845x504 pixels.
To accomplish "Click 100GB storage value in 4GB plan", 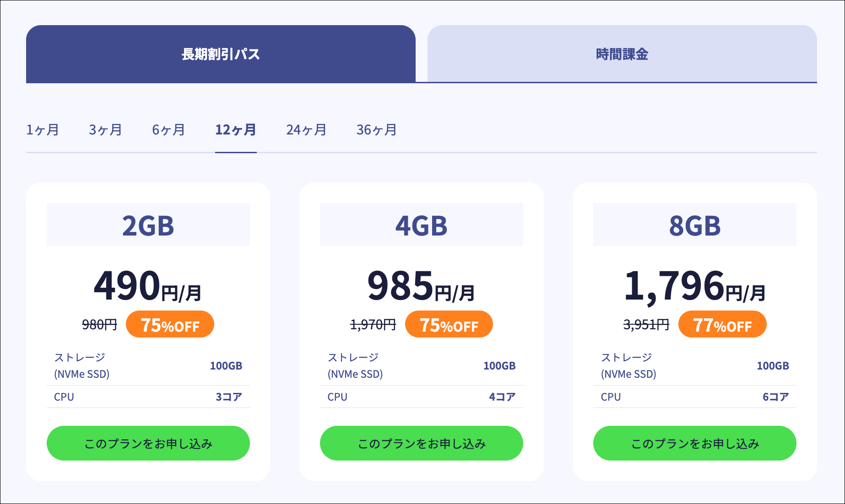I will [x=499, y=366].
